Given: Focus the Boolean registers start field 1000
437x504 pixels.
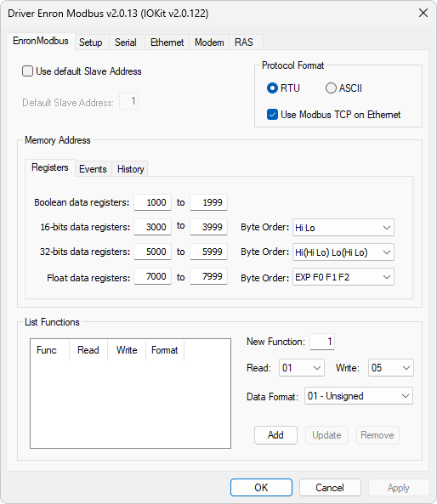Looking at the screenshot, I should coord(153,202).
